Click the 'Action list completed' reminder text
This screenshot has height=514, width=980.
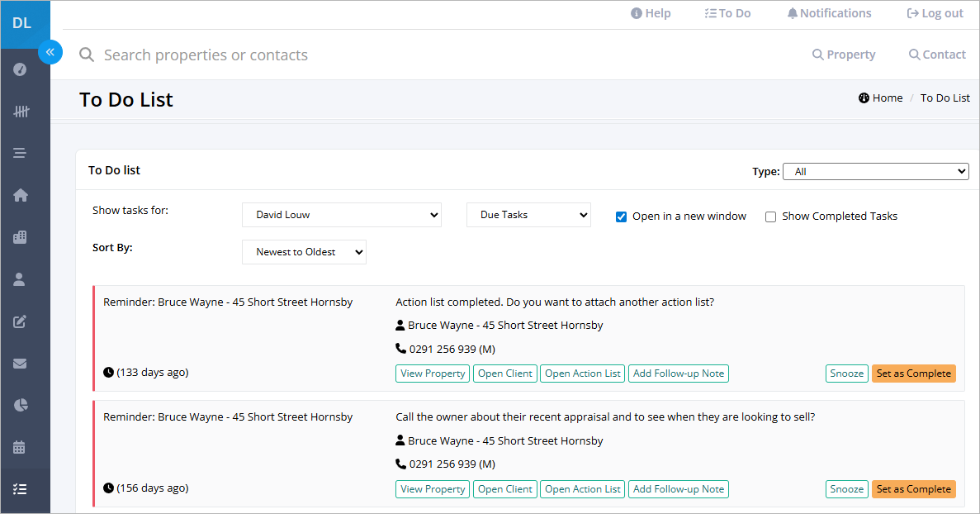click(554, 302)
